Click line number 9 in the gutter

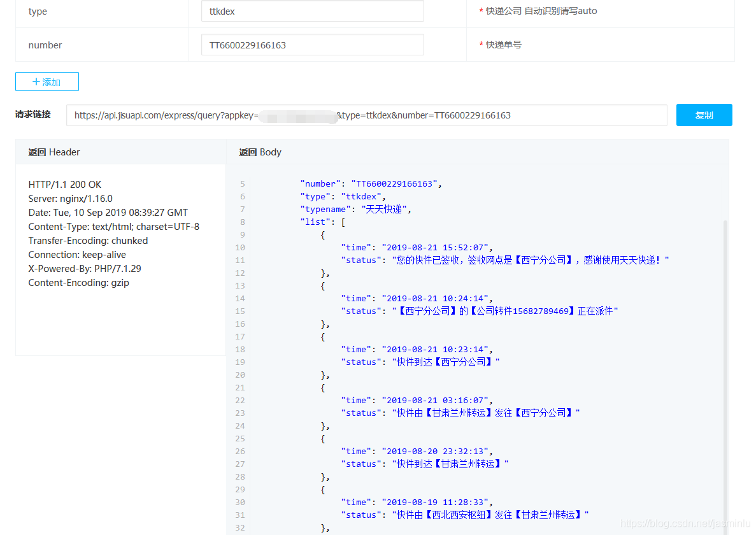click(241, 235)
